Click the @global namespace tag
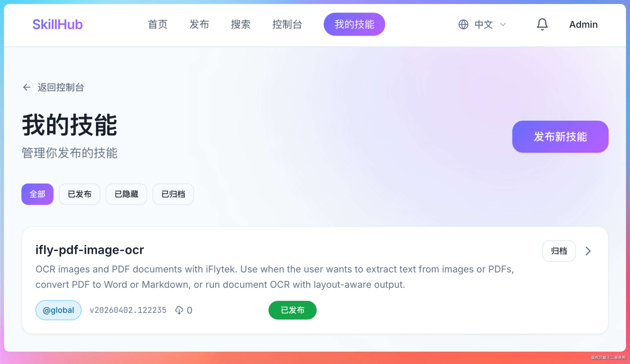Image resolution: width=630 pixels, height=364 pixels. [59, 310]
